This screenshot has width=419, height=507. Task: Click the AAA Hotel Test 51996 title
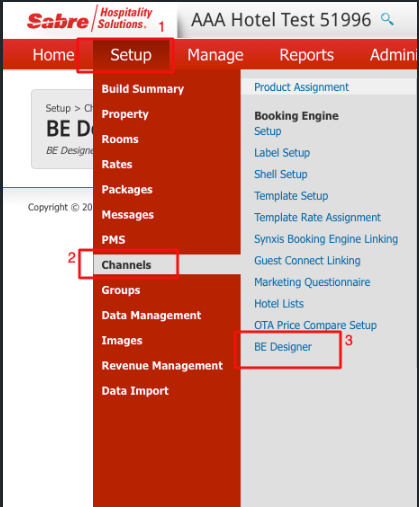pyautogui.click(x=281, y=20)
